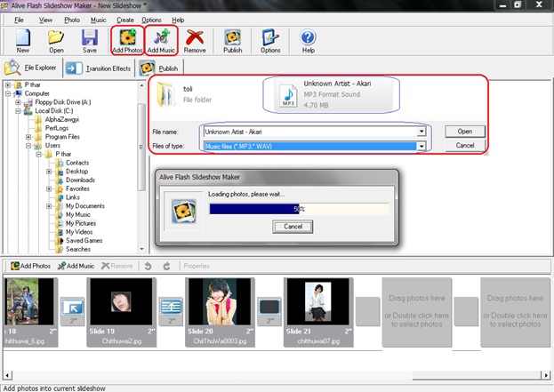Image resolution: width=554 pixels, height=392 pixels.
Task: Click the redo rotate-right arrow icon
Action: tap(167, 266)
